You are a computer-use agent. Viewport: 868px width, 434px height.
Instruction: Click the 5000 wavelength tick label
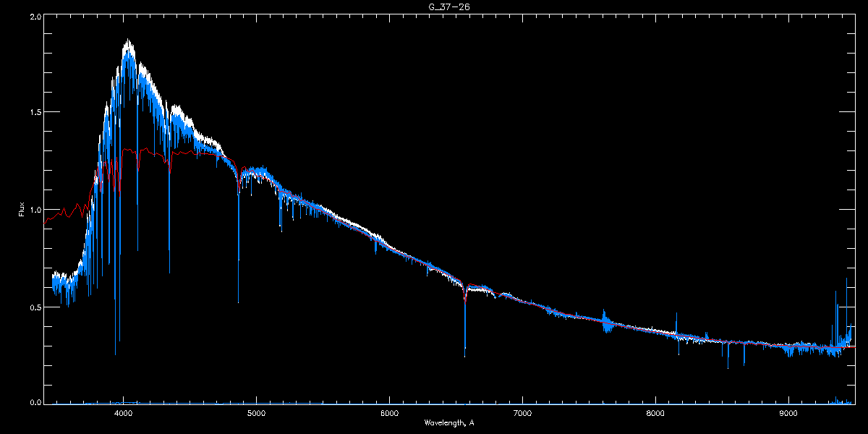click(256, 414)
